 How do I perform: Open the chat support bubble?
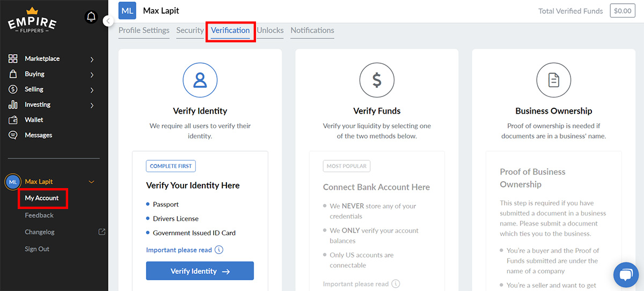(626, 275)
